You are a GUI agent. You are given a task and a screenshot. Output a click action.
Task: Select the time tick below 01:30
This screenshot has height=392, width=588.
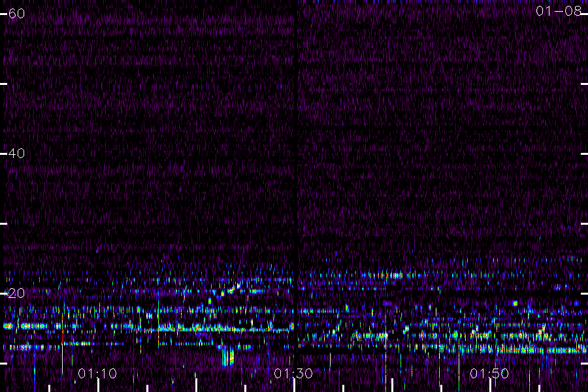tap(294, 385)
